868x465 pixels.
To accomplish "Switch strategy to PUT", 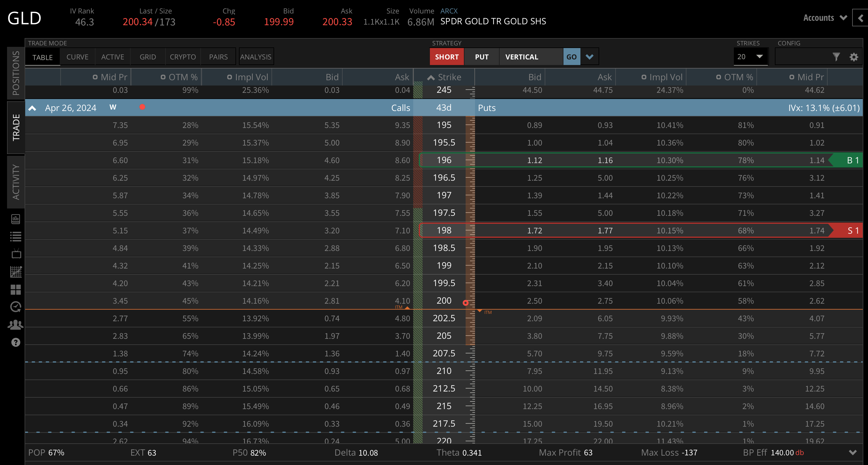I will 481,57.
